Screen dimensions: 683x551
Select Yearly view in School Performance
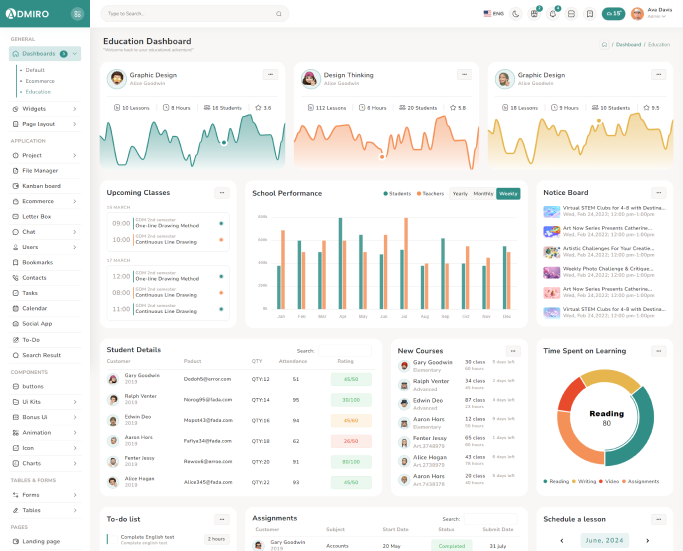pyautogui.click(x=460, y=193)
